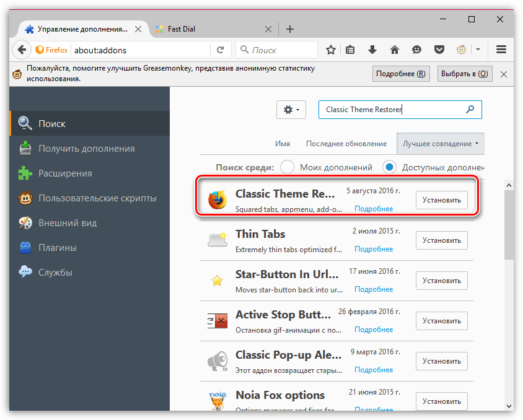This screenshot has width=523, height=420.
Task: Click search magnifier in add-on search field
Action: click(470, 110)
